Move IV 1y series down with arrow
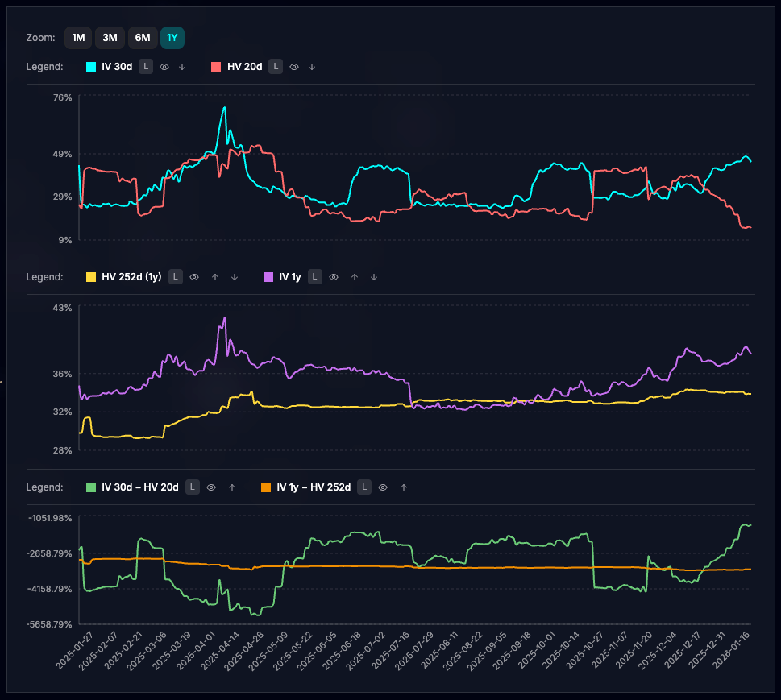The width and height of the screenshot is (781, 700). click(x=374, y=277)
